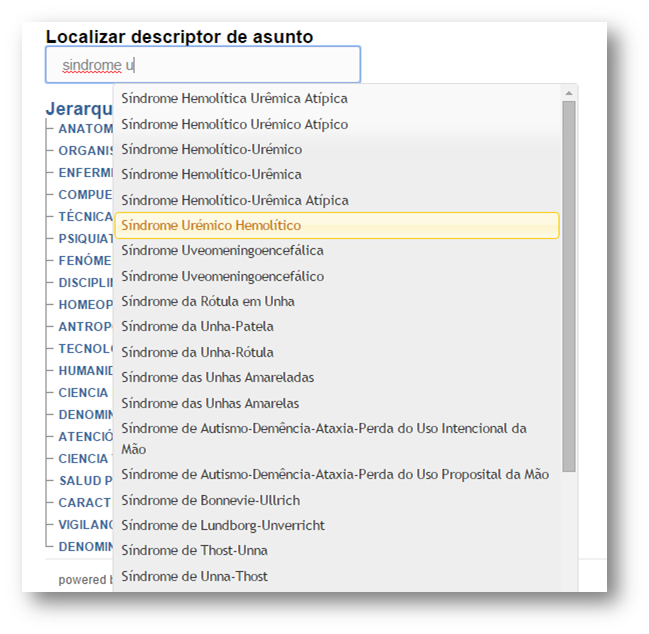Open the ATENCIÓ hierarchy category
Image resolution: width=649 pixels, height=634 pixels.
(86, 437)
